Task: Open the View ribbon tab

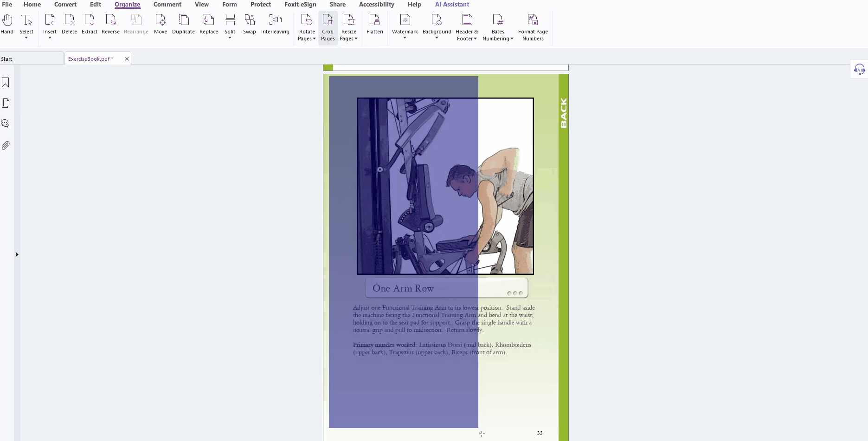Action: [202, 4]
